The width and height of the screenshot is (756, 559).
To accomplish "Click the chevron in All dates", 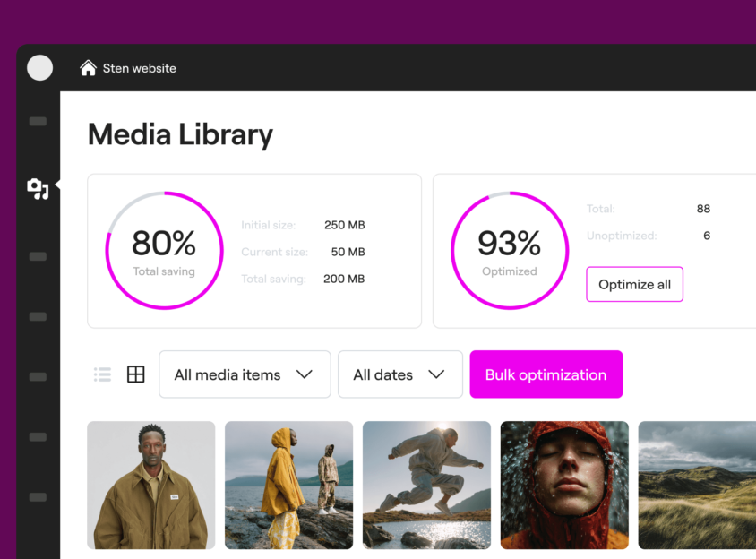I will [436, 374].
